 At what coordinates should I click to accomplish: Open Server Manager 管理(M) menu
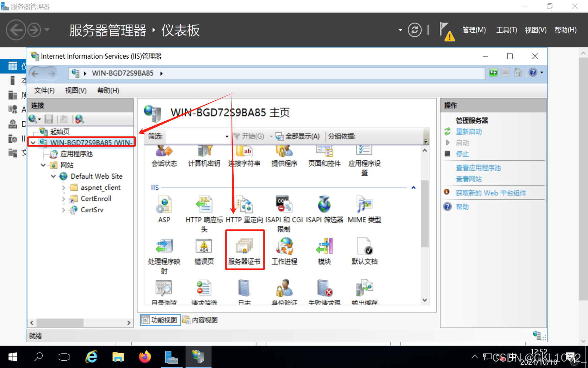tap(474, 30)
